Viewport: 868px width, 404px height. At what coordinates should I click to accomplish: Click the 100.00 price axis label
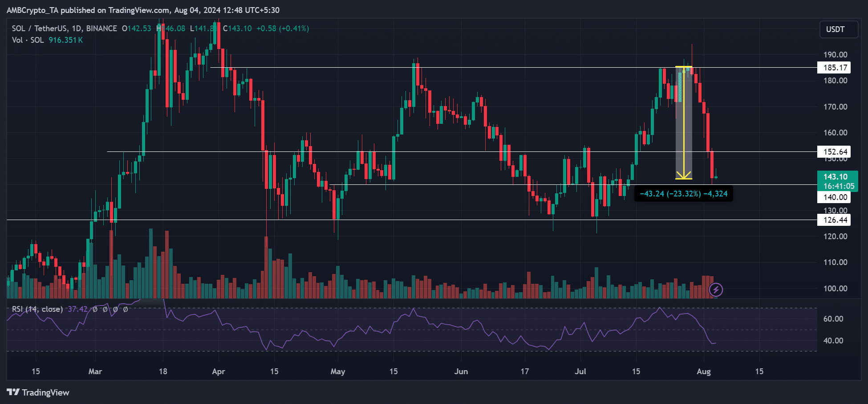click(x=836, y=289)
